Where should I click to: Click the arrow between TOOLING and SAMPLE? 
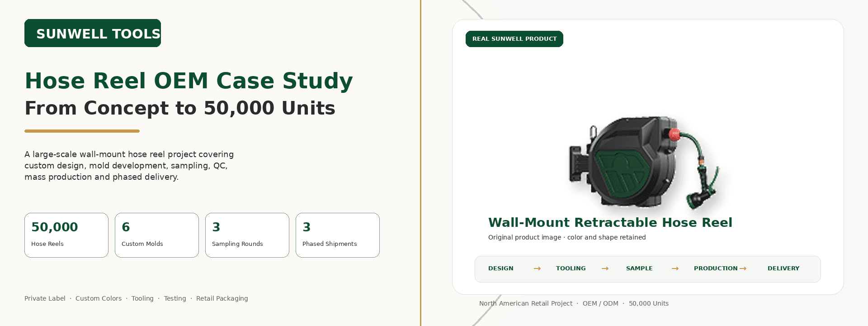point(605,268)
